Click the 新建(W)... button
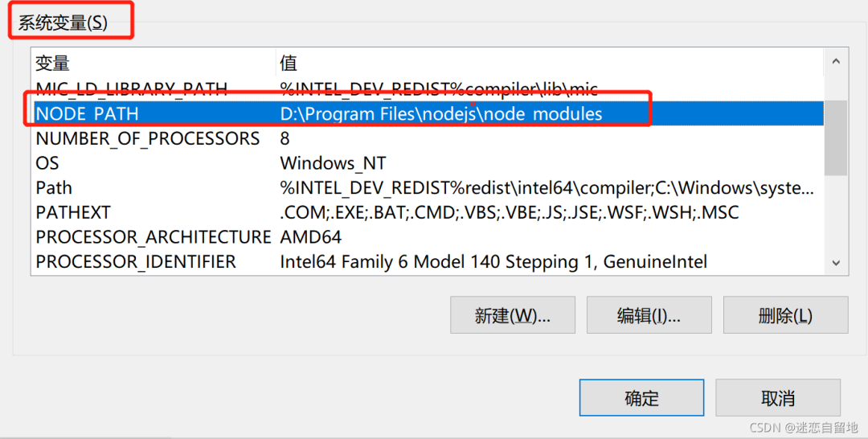868x439 pixels. click(512, 316)
